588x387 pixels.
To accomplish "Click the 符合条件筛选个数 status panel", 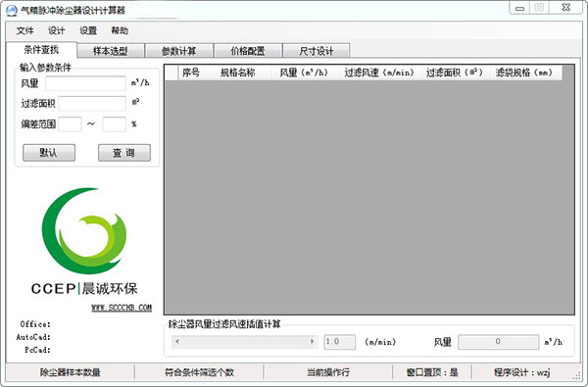I will [x=199, y=372].
